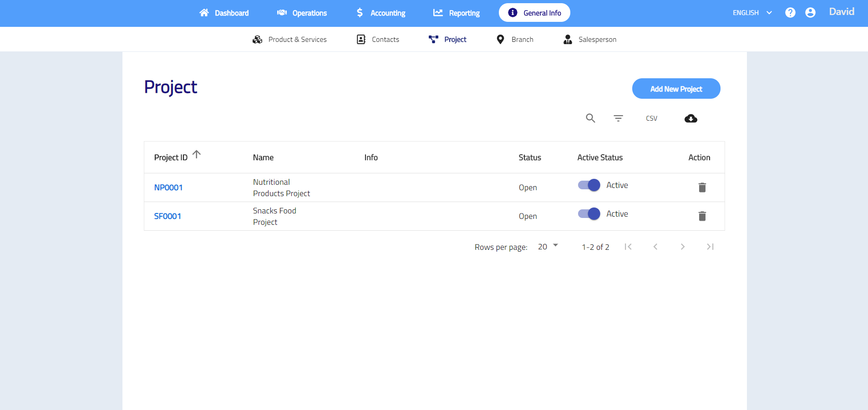Sort by Project ID arrow icon
The image size is (868, 410).
pyautogui.click(x=197, y=155)
